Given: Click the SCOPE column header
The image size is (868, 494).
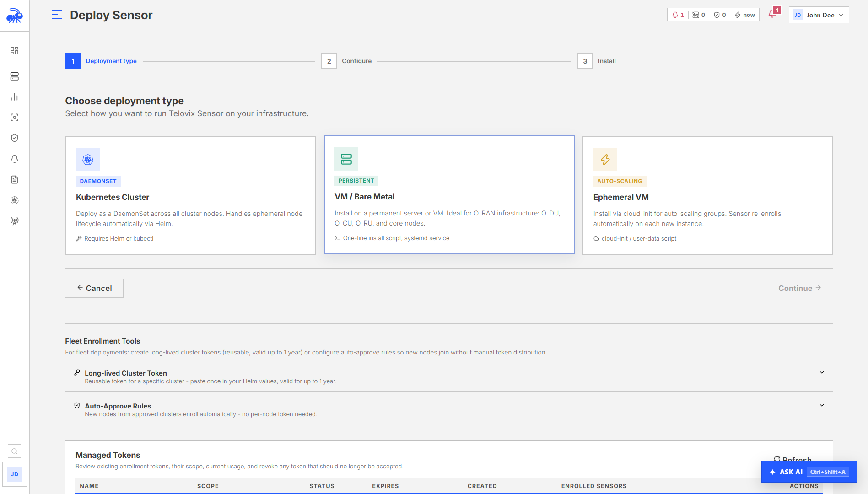Looking at the screenshot, I should coord(208,486).
